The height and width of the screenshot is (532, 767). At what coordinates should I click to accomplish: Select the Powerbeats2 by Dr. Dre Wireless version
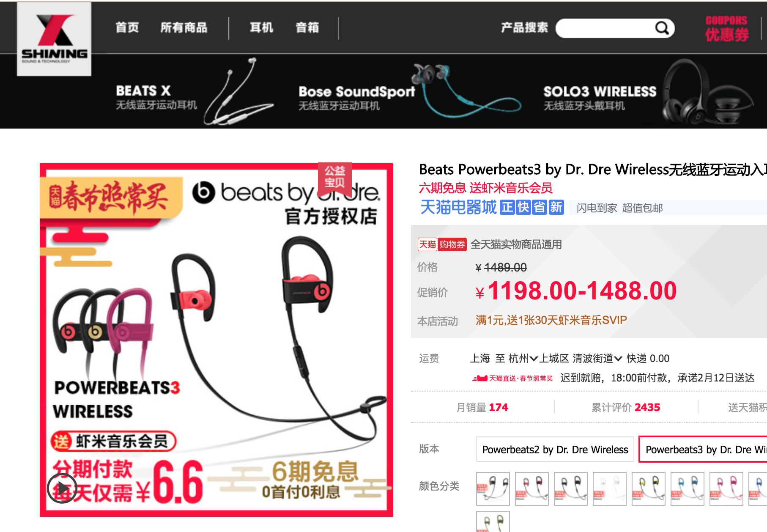(555, 450)
